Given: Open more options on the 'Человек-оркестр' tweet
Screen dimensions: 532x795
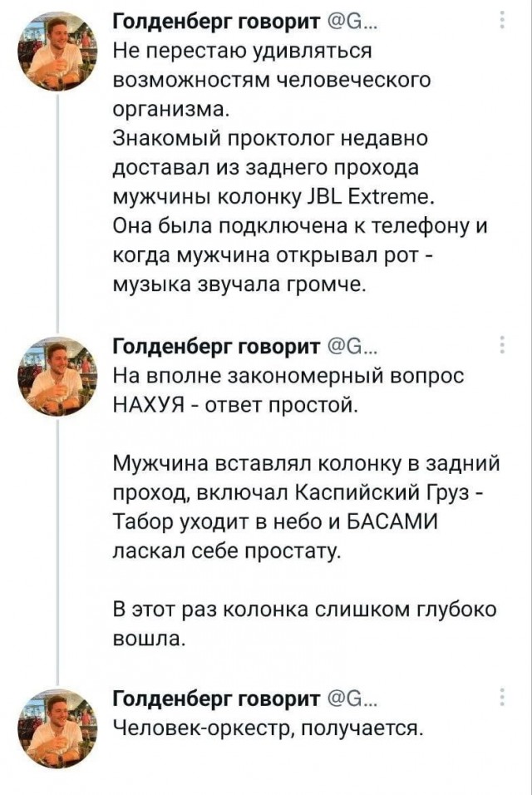Looking at the screenshot, I should coord(501,697).
